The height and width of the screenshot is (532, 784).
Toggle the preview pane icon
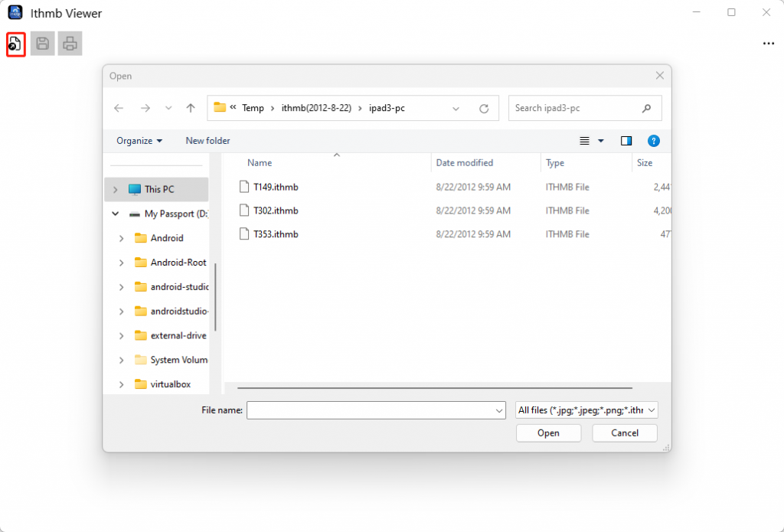coord(626,141)
